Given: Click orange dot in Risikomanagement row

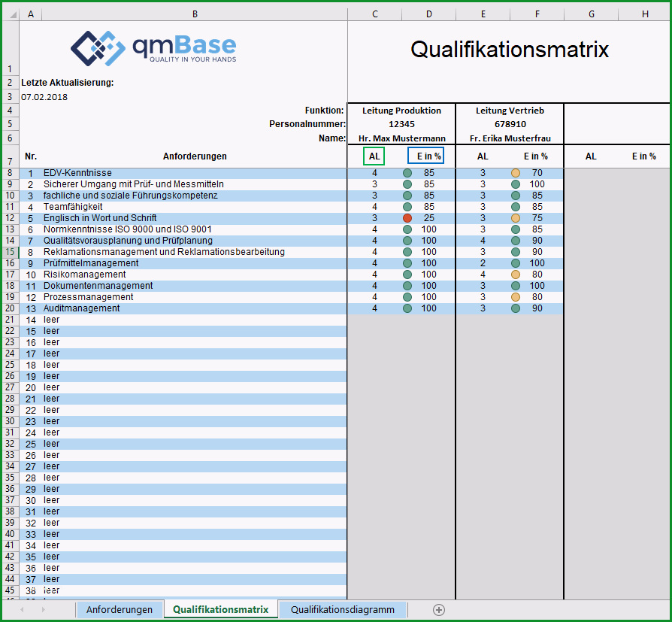Looking at the screenshot, I should tap(516, 275).
